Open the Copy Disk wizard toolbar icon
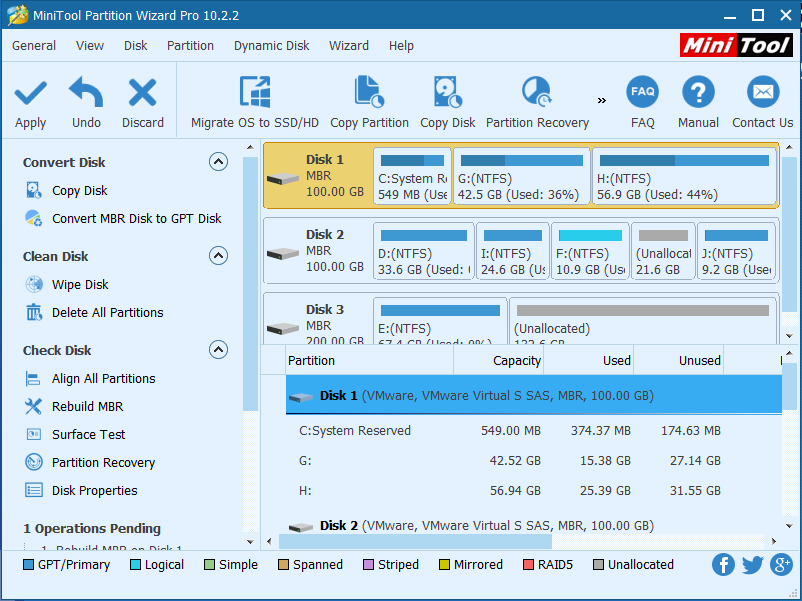This screenshot has height=601, width=802. tap(448, 92)
